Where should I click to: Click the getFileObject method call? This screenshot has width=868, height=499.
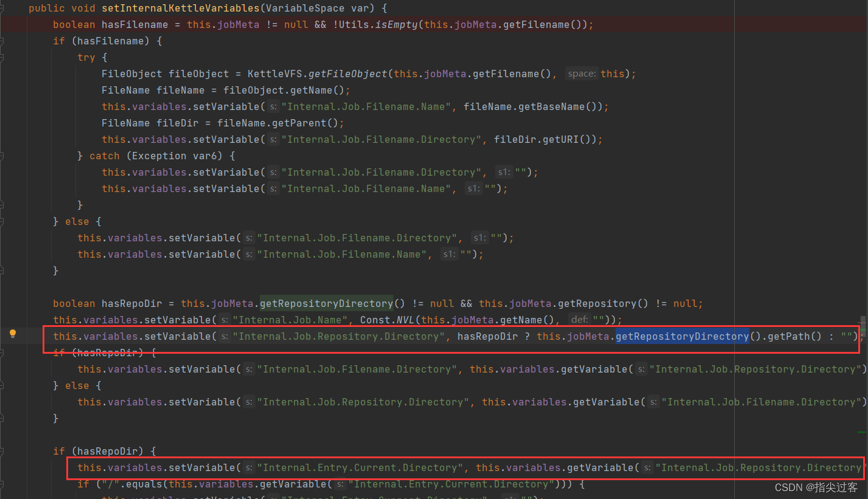tap(348, 74)
